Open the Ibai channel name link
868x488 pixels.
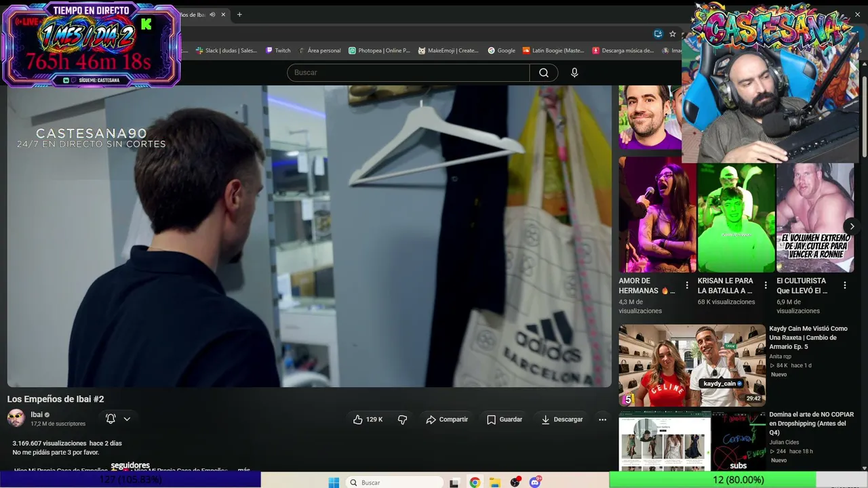(37, 415)
